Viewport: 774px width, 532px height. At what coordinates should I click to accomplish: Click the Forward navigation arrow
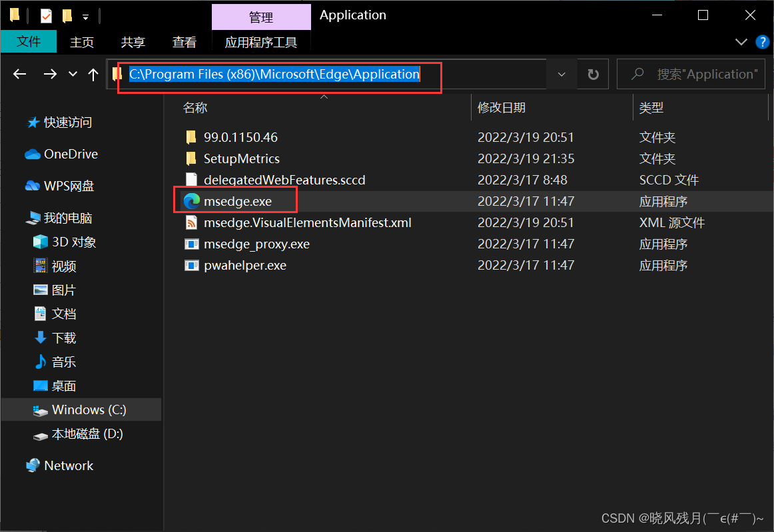coord(50,74)
